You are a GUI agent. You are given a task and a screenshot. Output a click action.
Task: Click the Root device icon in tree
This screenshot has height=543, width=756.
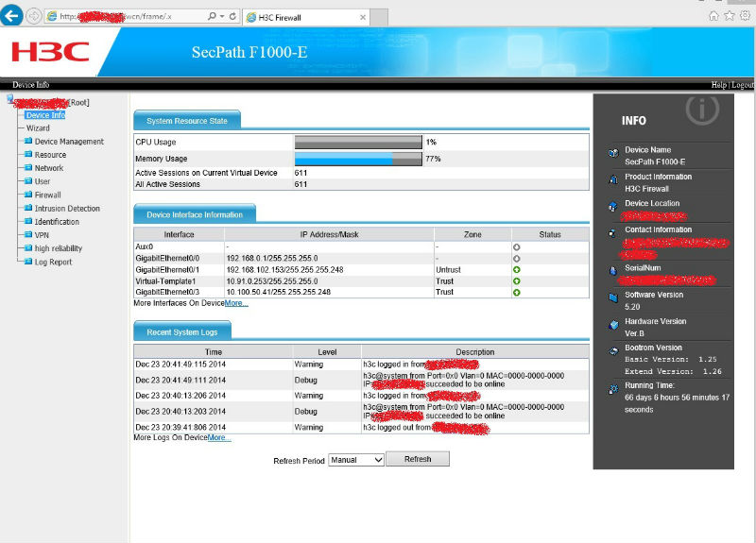tap(10, 99)
